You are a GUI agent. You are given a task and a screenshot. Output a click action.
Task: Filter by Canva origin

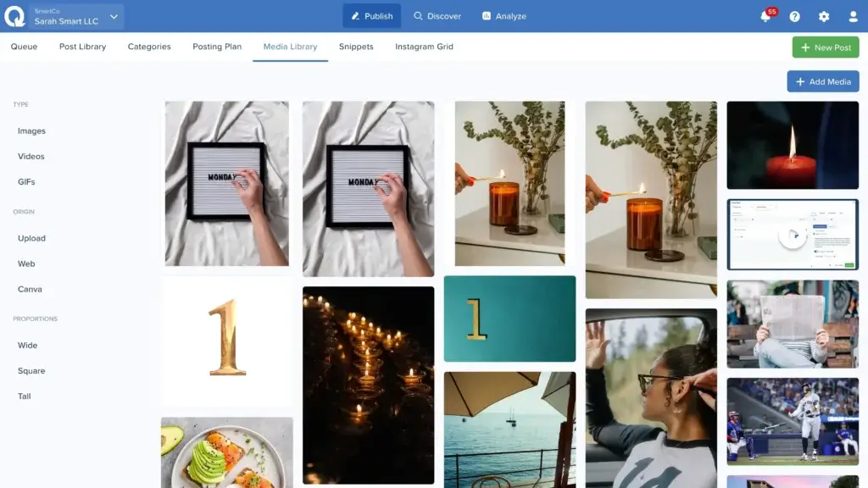pos(30,290)
